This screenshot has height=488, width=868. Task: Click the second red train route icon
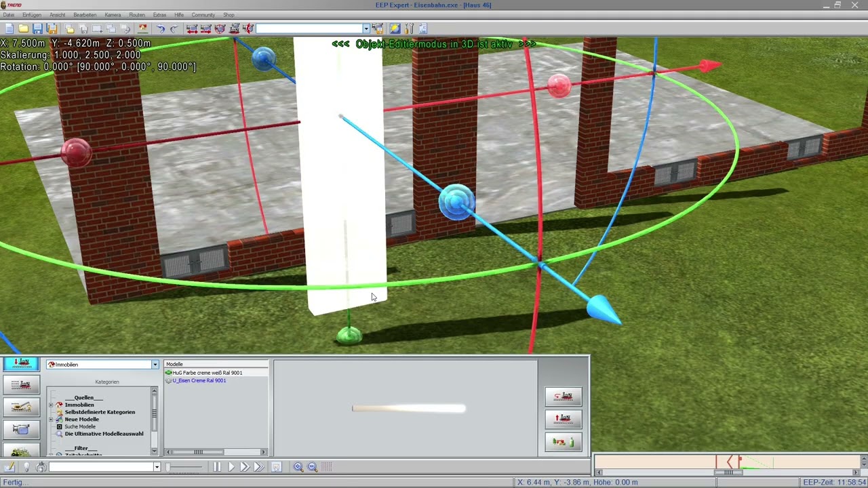pyautogui.click(x=206, y=28)
